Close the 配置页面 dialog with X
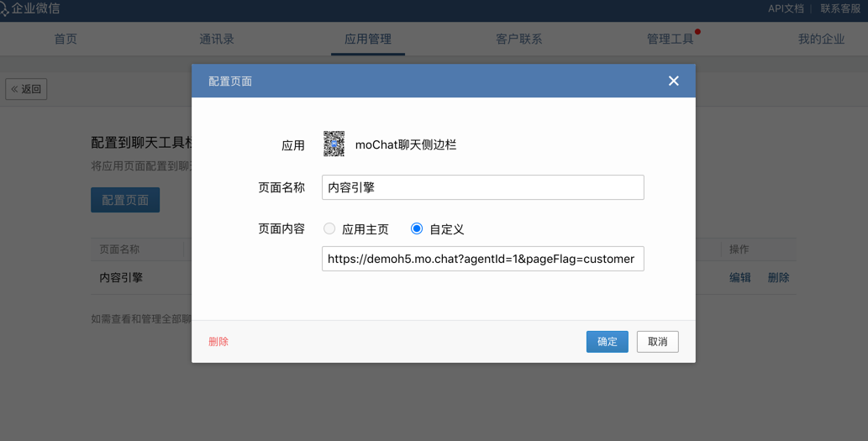 pos(673,81)
